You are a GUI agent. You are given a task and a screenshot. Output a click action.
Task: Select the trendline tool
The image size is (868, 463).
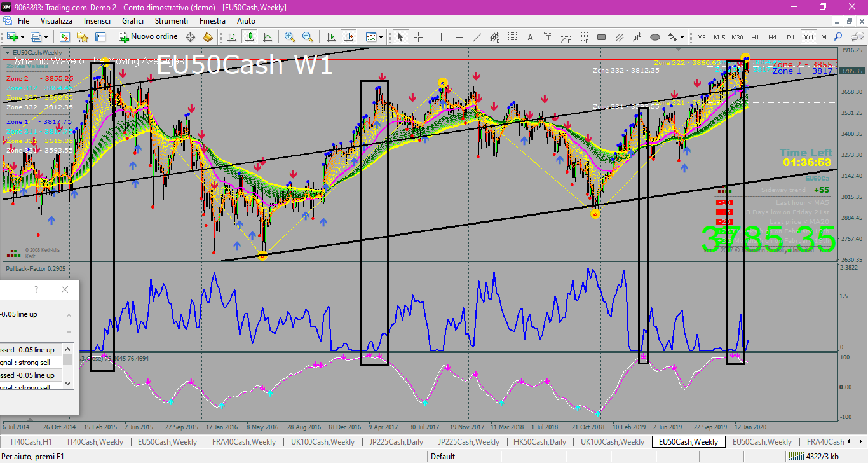477,37
